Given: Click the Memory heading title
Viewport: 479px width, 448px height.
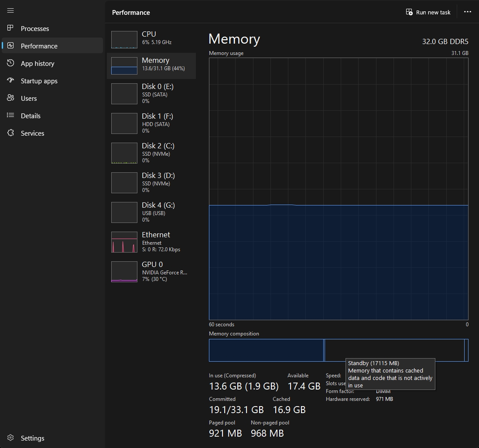Looking at the screenshot, I should (234, 39).
